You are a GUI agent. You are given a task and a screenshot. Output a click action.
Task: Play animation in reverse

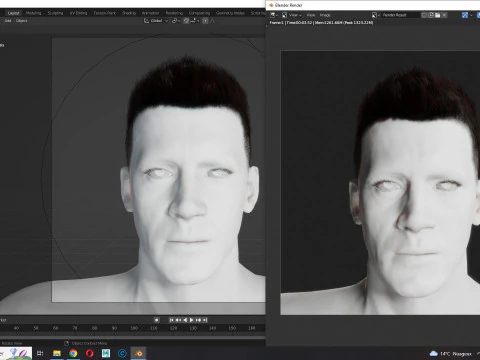click(185, 320)
